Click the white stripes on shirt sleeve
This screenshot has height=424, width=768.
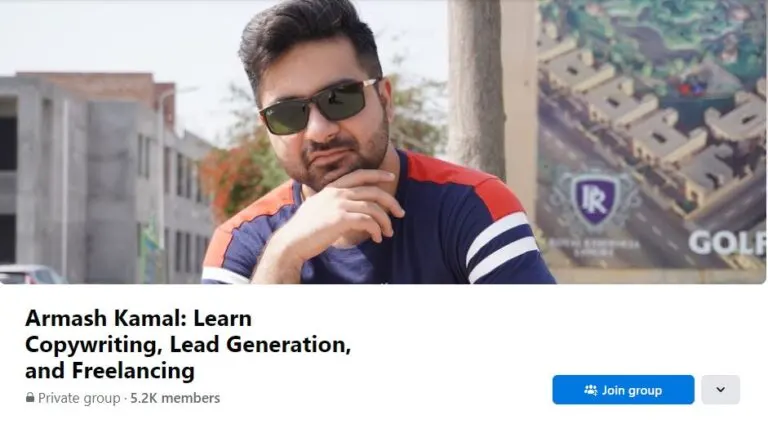click(x=501, y=248)
